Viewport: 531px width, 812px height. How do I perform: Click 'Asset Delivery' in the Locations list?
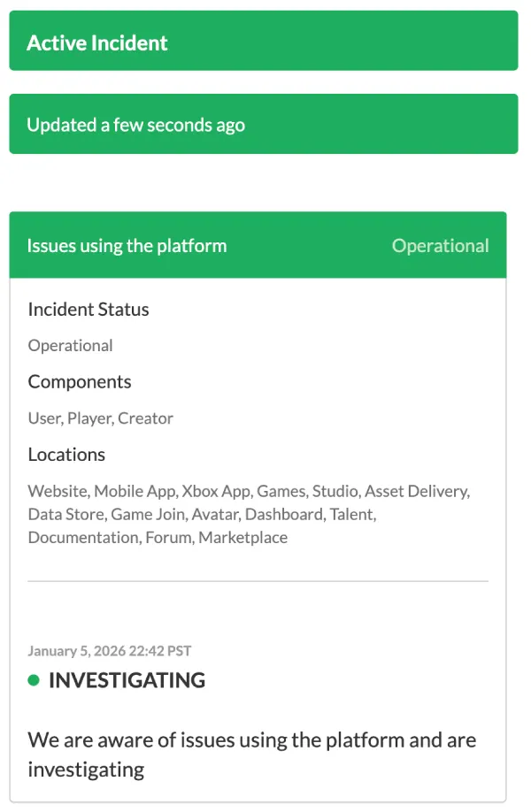(x=416, y=491)
